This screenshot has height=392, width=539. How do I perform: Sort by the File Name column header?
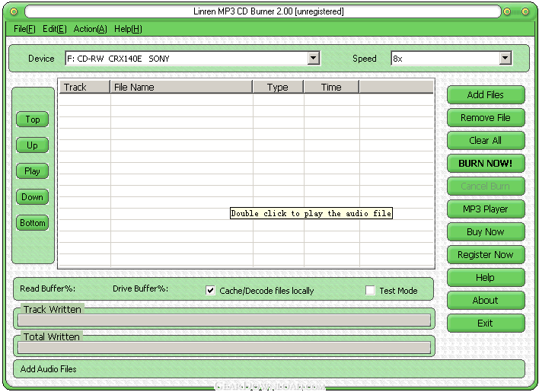[x=181, y=87]
